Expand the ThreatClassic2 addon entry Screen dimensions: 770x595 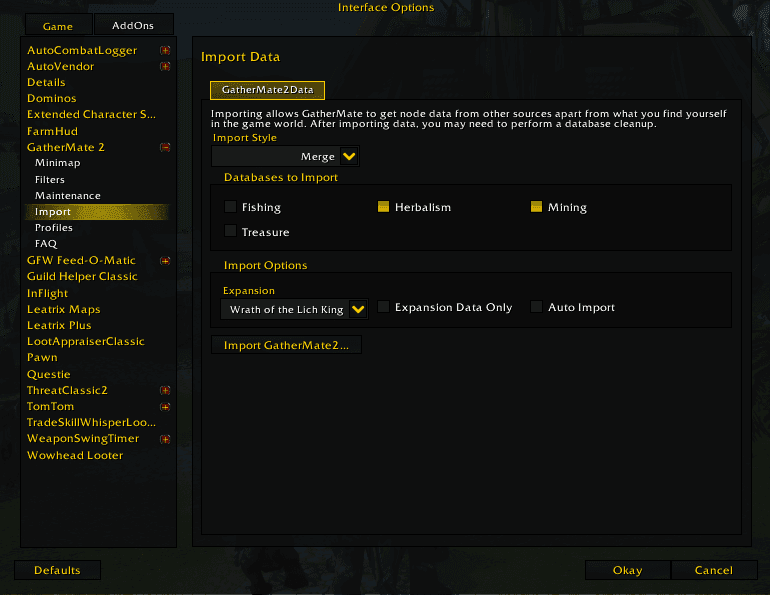click(x=165, y=390)
